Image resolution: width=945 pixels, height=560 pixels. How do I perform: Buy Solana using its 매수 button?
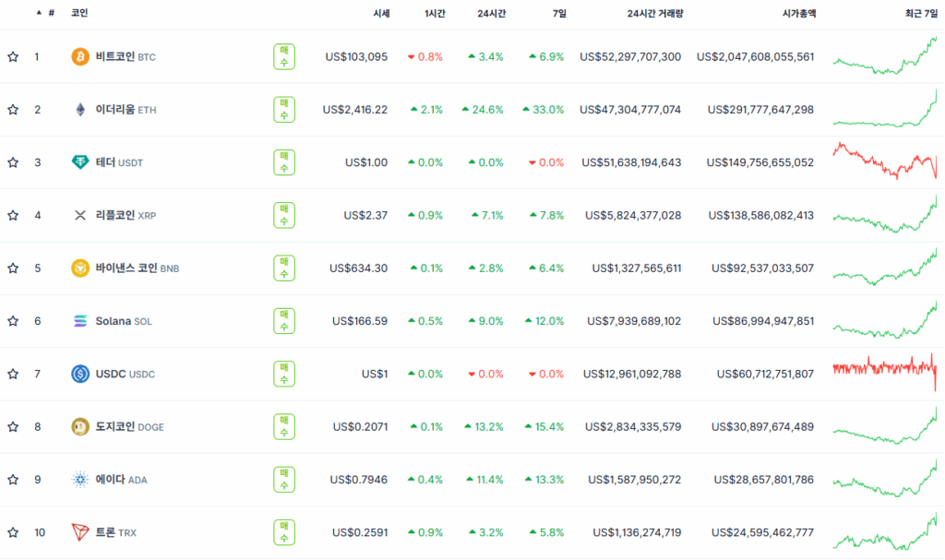point(284,321)
